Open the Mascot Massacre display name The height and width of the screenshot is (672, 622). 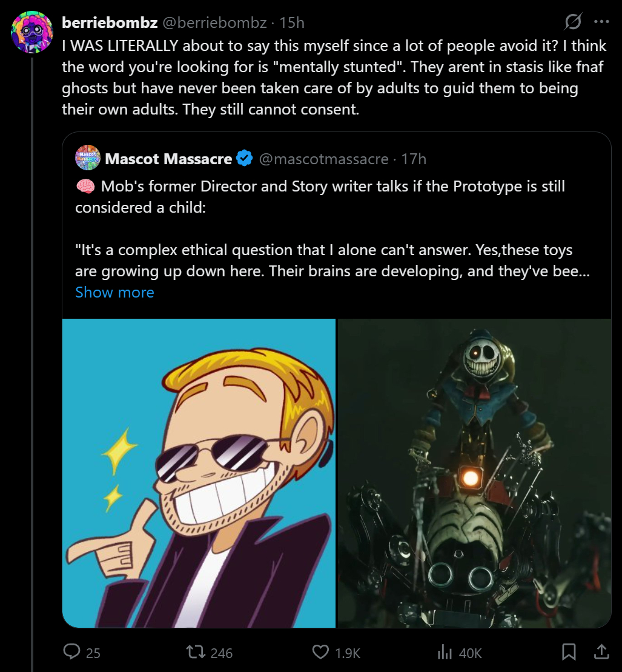coord(168,159)
